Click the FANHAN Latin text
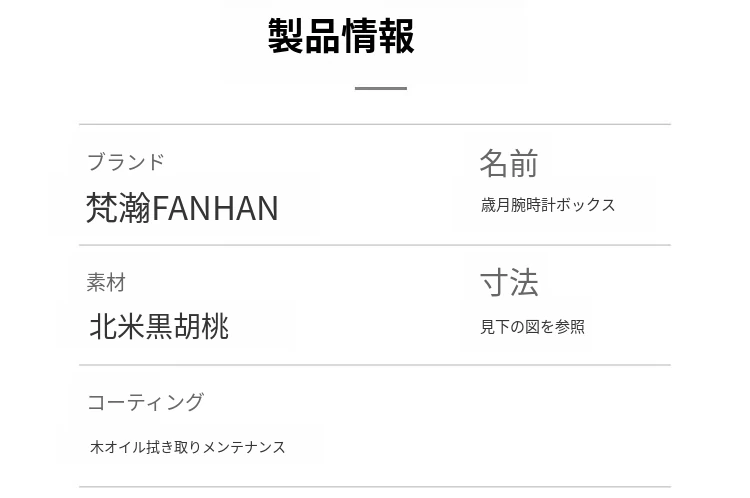 click(x=215, y=208)
